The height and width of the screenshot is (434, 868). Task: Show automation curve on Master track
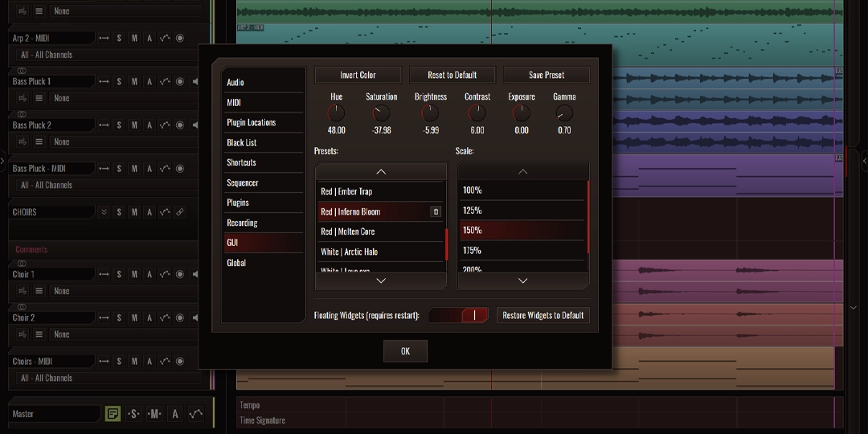[196, 414]
